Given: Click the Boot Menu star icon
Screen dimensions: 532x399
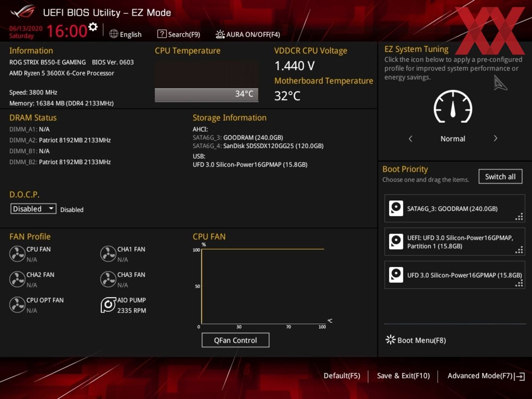Looking at the screenshot, I should click(390, 340).
